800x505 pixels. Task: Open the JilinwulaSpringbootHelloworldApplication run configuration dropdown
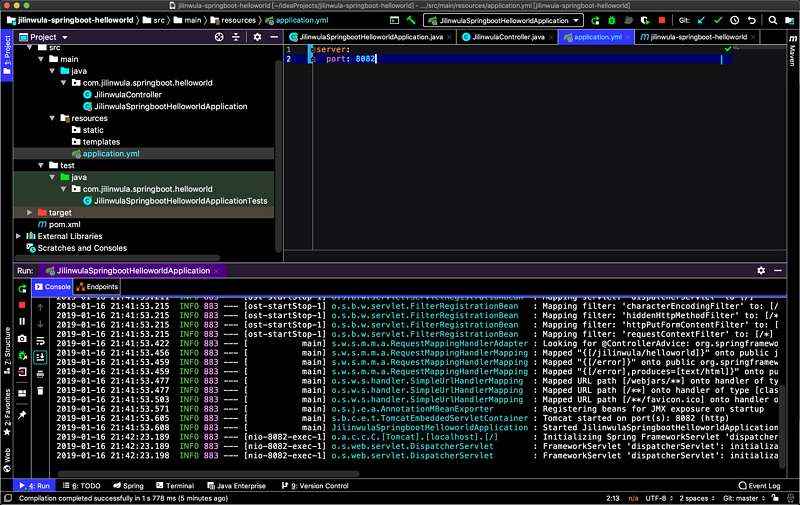coord(503,20)
